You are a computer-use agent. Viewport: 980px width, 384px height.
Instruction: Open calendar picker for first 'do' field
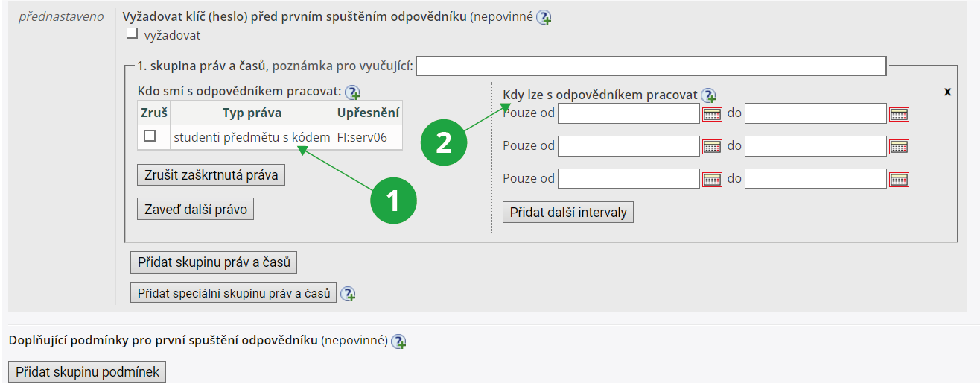[900, 114]
